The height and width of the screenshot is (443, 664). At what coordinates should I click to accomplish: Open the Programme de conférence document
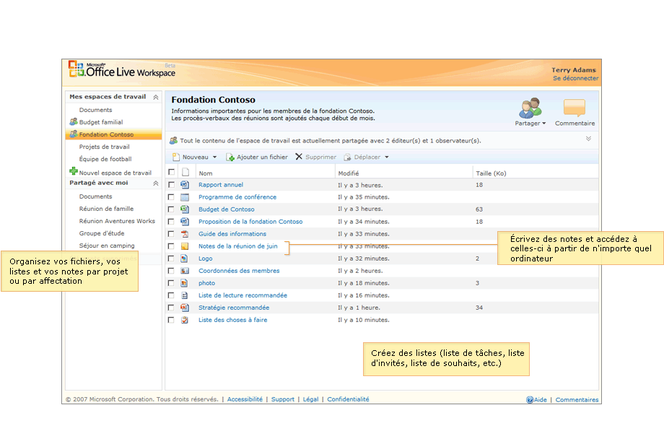click(237, 197)
